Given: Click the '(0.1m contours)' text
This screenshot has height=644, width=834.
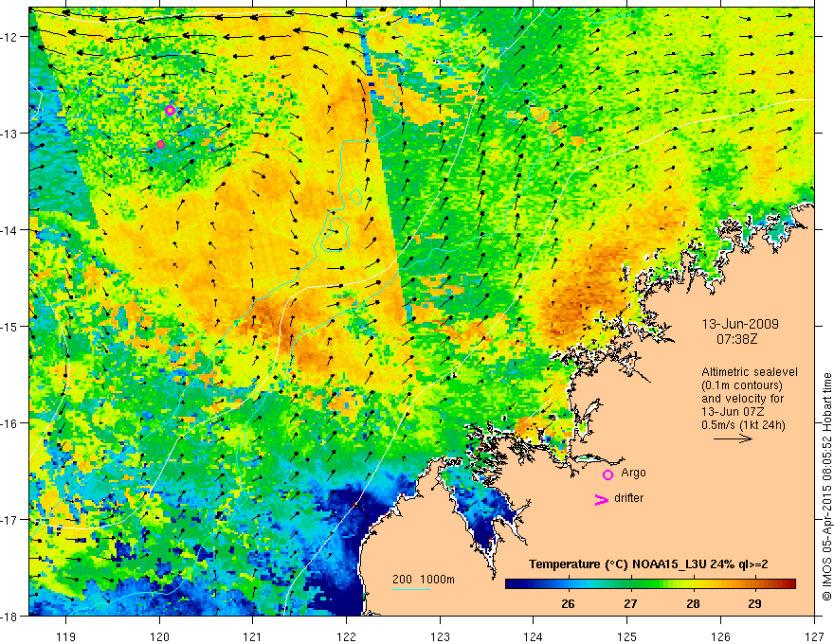Looking at the screenshot, I should 742,385.
